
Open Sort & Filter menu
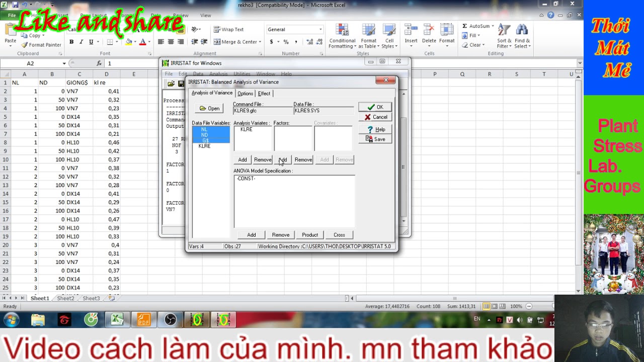(504, 36)
